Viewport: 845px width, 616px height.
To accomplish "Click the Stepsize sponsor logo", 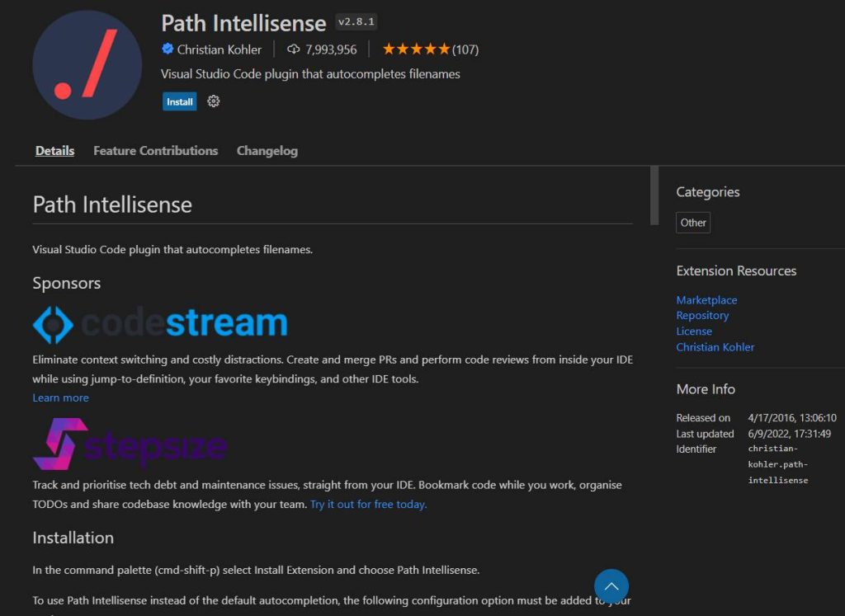I will pyautogui.click(x=130, y=444).
